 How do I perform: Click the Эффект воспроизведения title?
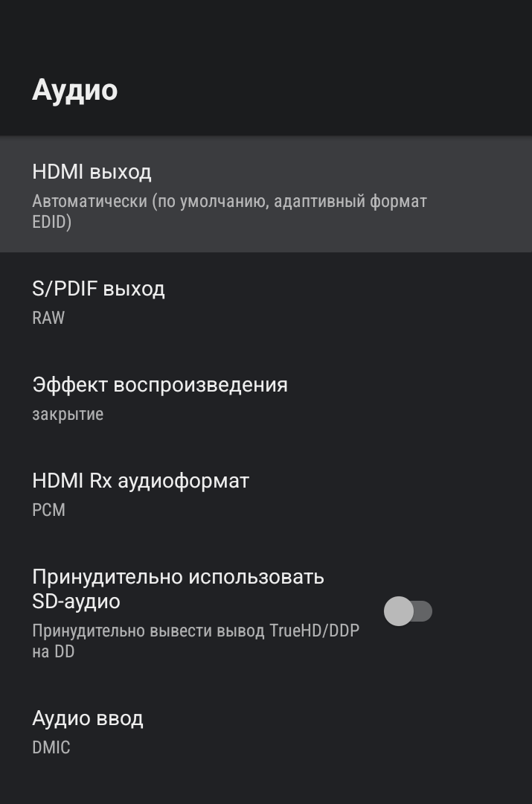159,385
